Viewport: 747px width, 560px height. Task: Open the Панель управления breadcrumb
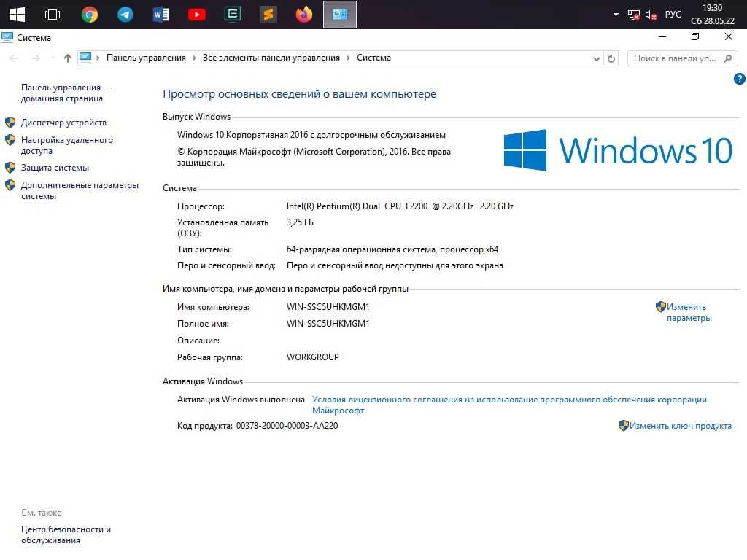click(x=146, y=58)
